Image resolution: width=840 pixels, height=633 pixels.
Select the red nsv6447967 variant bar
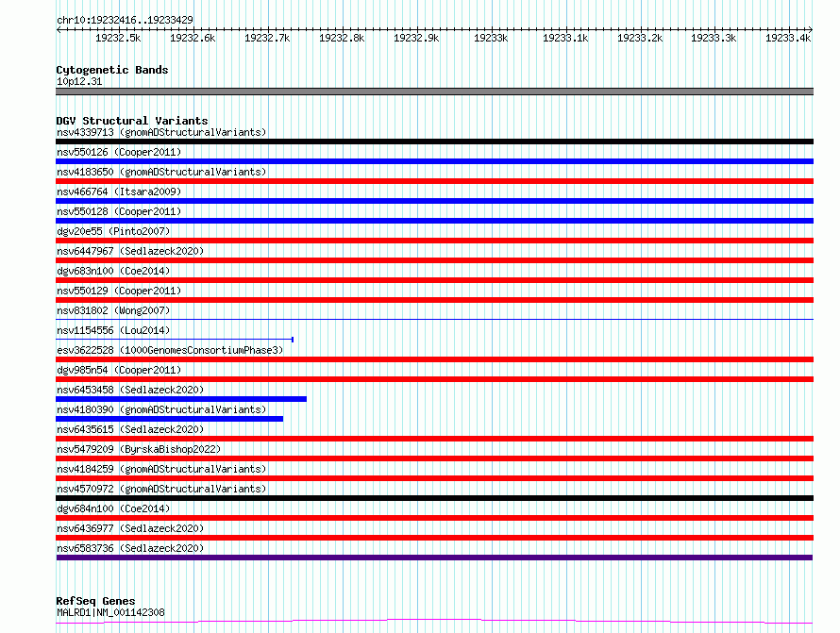(x=434, y=260)
